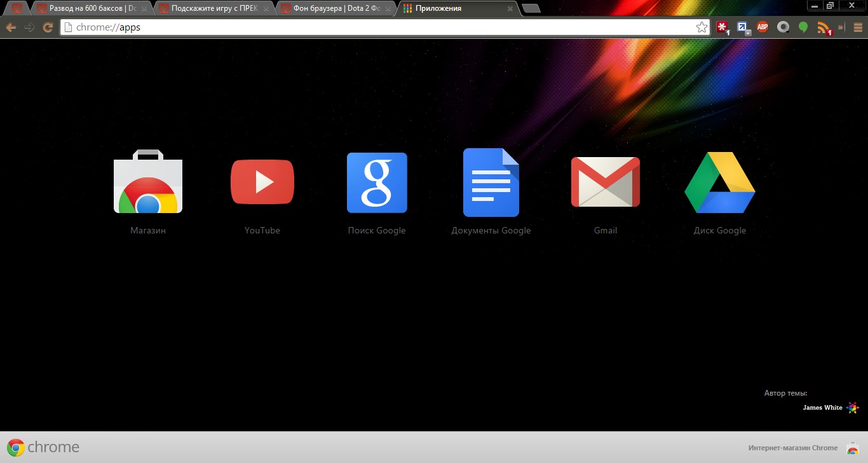Viewport: 868px width, 463px height.
Task: Open the Chrome Web Store Магазин app
Action: pos(148,184)
